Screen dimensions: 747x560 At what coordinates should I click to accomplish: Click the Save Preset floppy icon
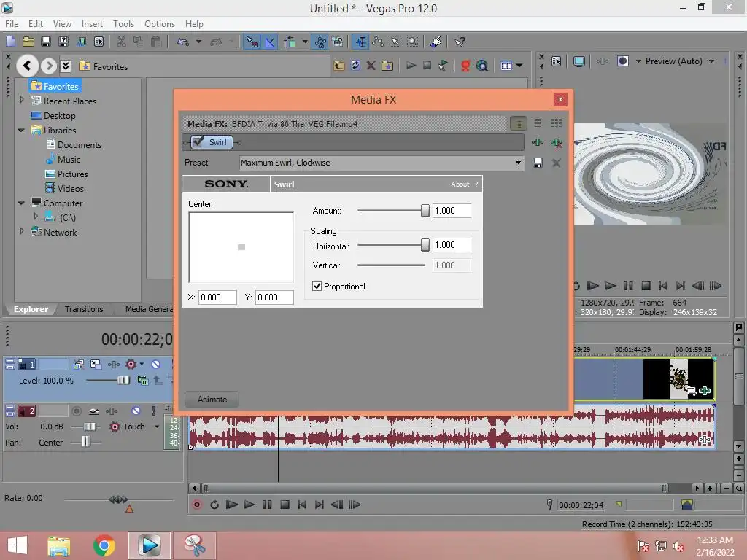[x=538, y=163]
